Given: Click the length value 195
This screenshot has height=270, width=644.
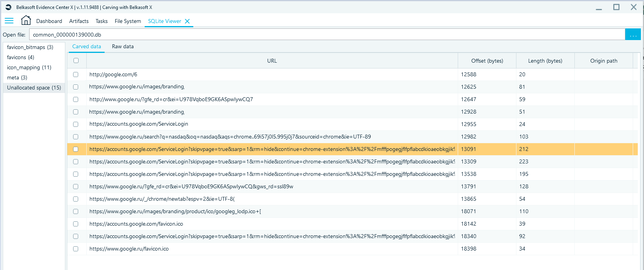Looking at the screenshot, I should [524, 174].
